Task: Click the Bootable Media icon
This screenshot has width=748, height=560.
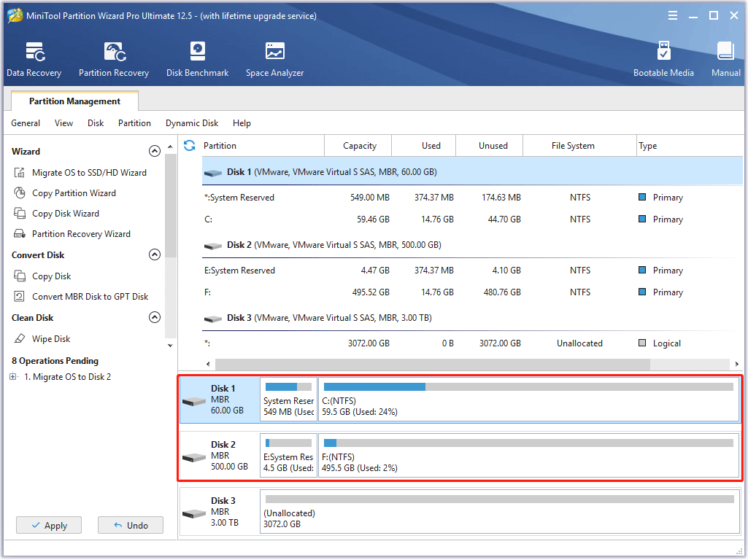Action: click(663, 58)
